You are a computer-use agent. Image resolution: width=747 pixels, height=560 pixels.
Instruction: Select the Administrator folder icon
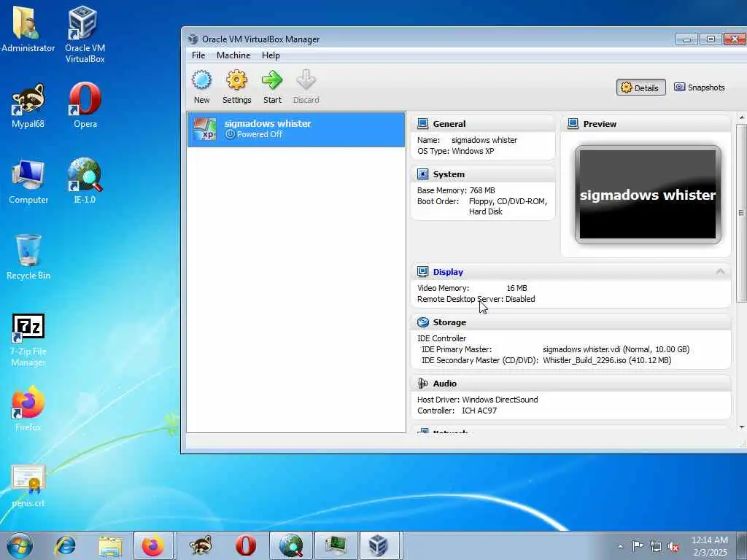(28, 29)
